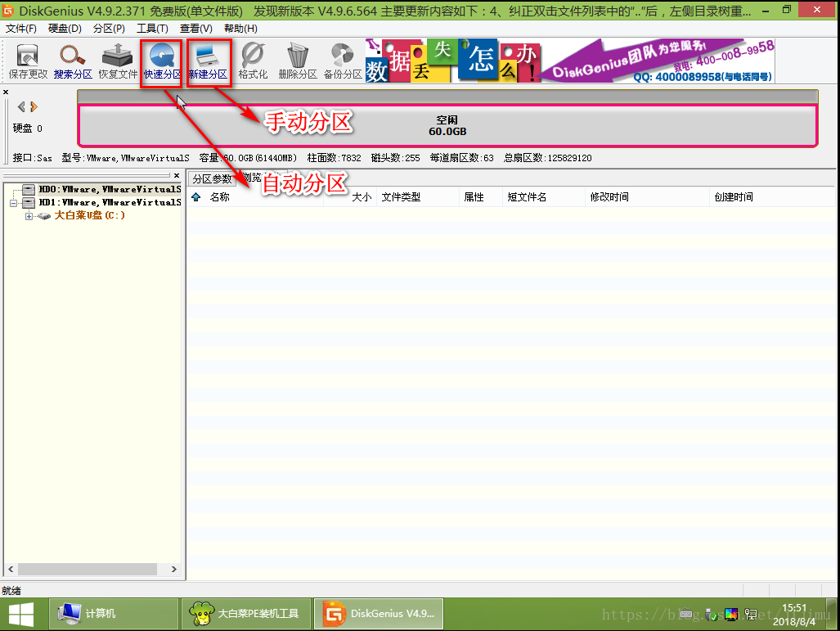Select the Format (格式化) toolbar icon
This screenshot has width=840, height=631.
(x=253, y=61)
